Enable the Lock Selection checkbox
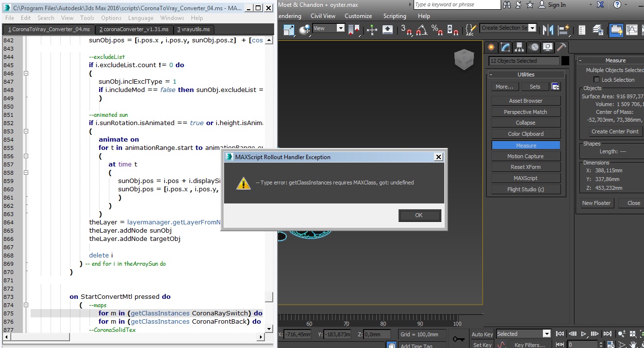 (596, 80)
